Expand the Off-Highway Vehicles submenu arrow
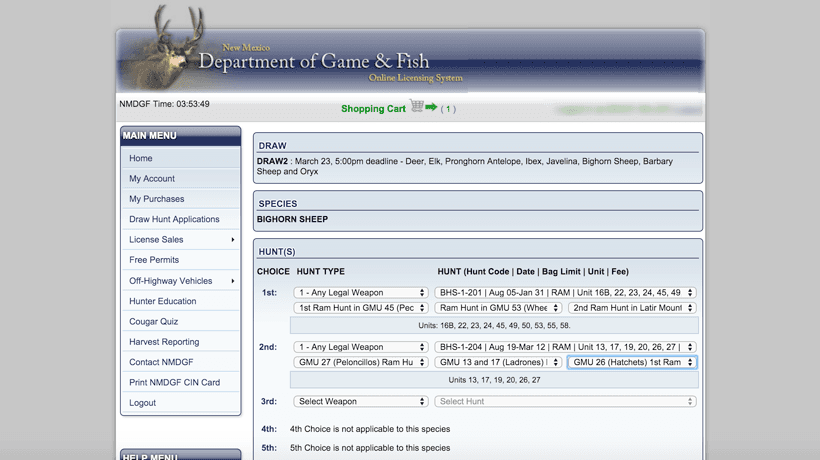 (233, 281)
